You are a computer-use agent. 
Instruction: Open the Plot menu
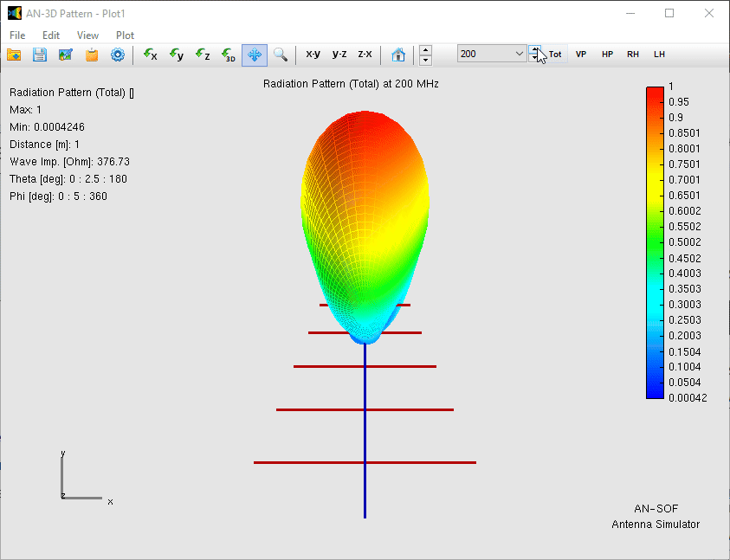tap(125, 35)
